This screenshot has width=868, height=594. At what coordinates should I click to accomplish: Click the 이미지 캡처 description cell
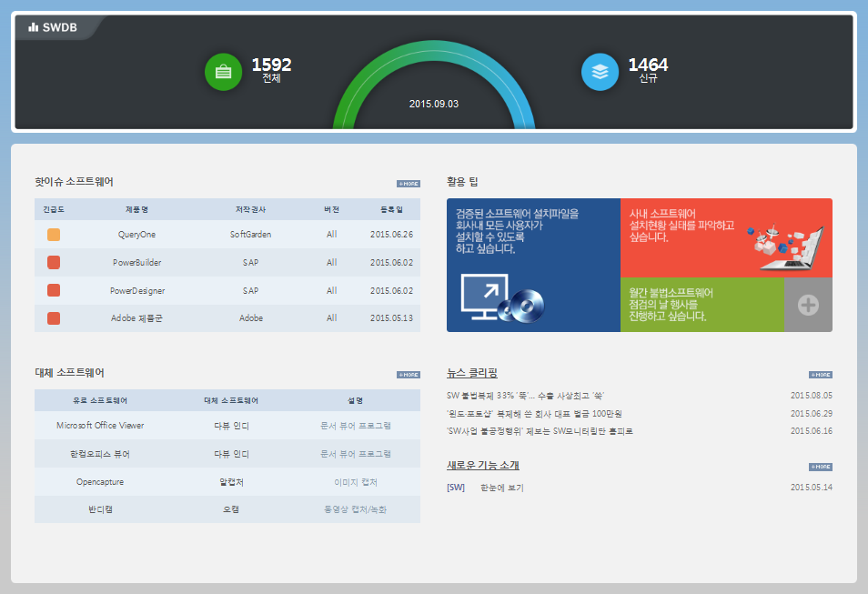coord(356,482)
